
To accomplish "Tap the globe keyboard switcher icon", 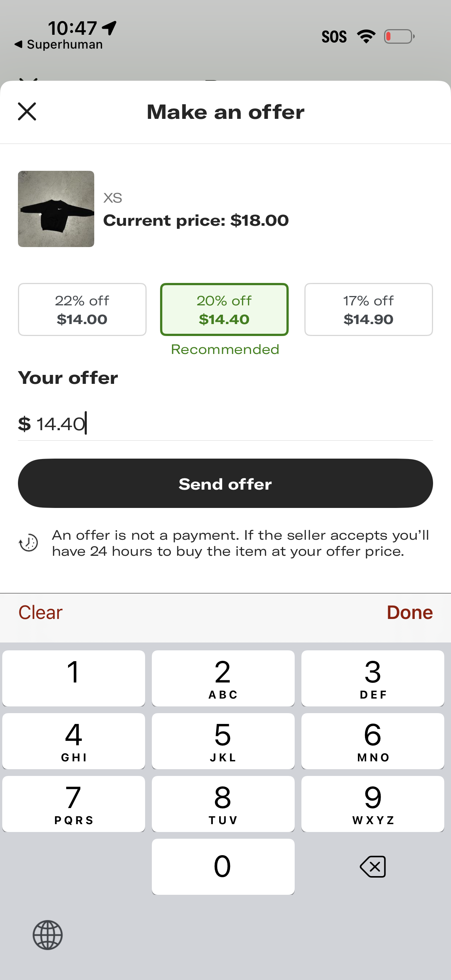I will click(x=47, y=935).
